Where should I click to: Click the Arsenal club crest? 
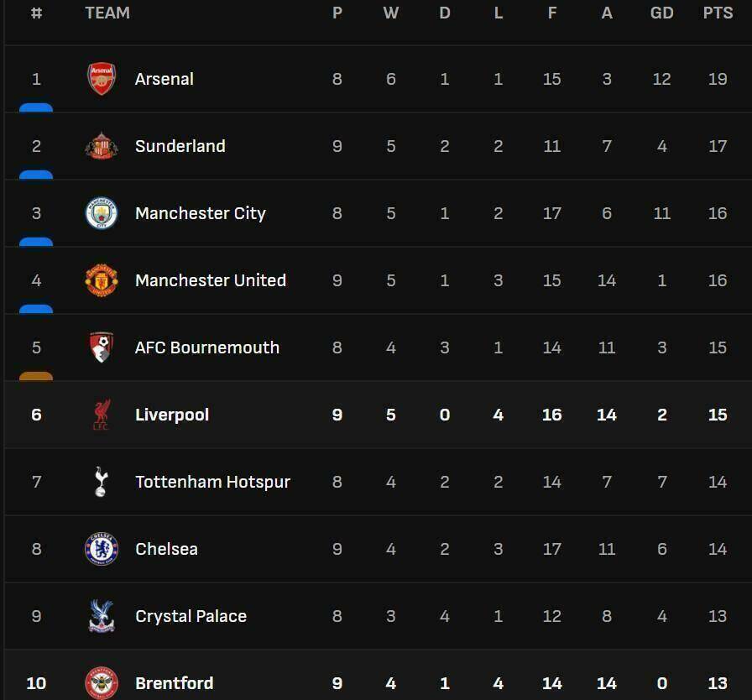click(x=102, y=79)
